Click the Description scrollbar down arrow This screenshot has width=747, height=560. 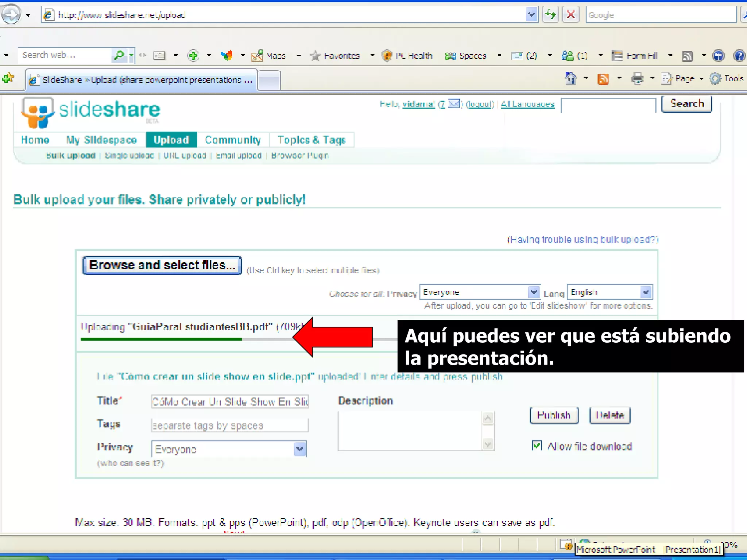click(x=488, y=444)
